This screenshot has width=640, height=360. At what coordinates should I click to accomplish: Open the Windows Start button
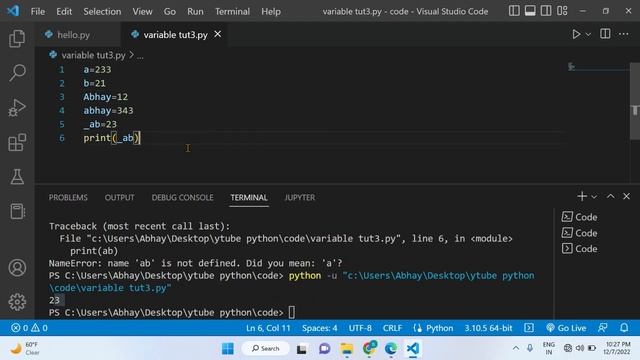coord(228,349)
